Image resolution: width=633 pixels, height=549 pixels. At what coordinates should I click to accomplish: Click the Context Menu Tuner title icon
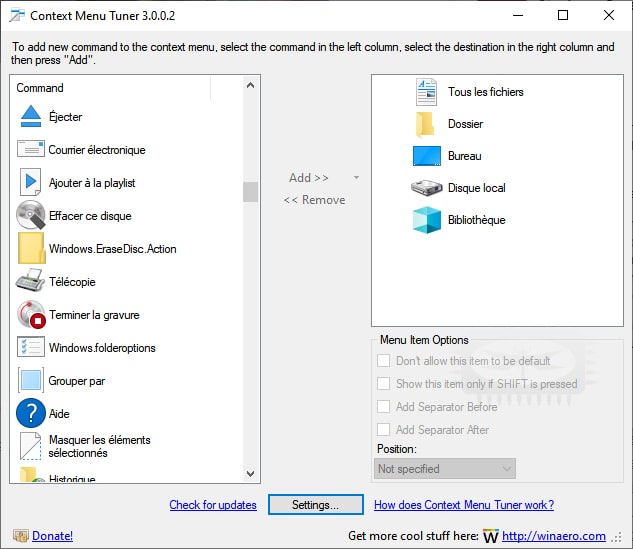tap(17, 15)
